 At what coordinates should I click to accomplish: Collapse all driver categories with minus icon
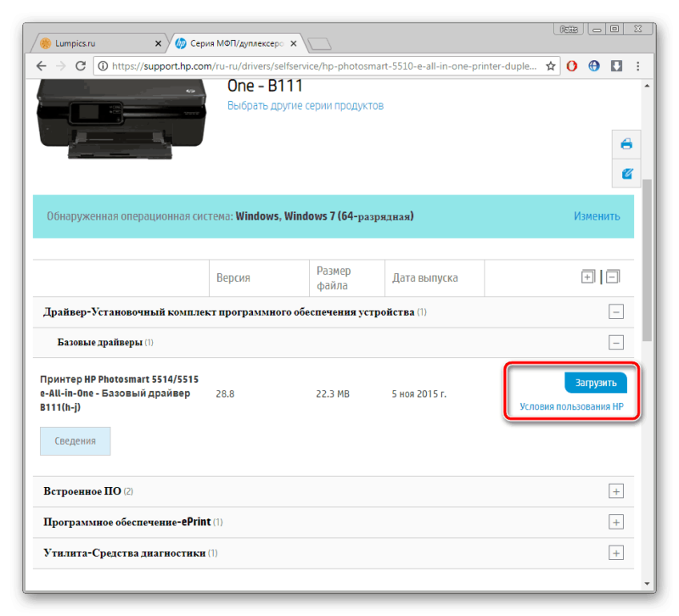(x=613, y=277)
